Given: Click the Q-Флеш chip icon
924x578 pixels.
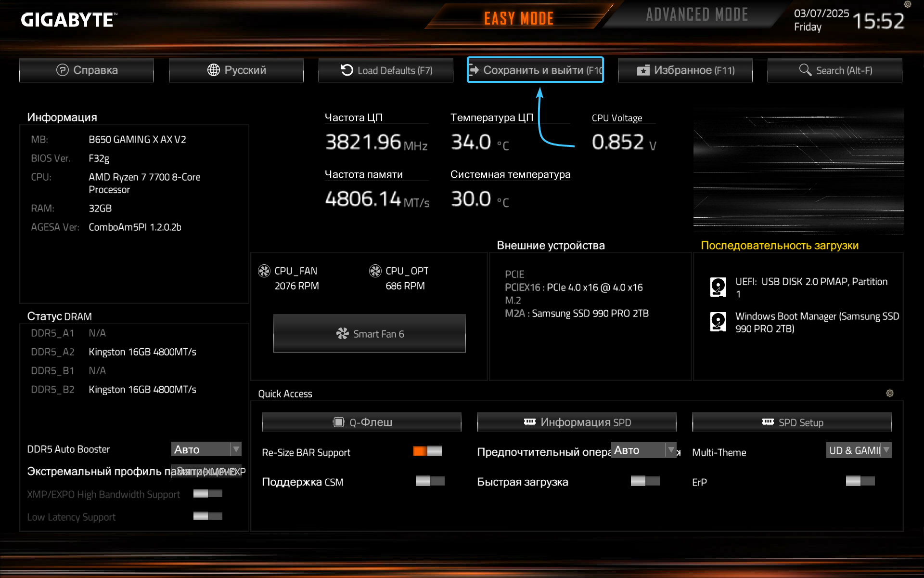Looking at the screenshot, I should click(x=339, y=422).
